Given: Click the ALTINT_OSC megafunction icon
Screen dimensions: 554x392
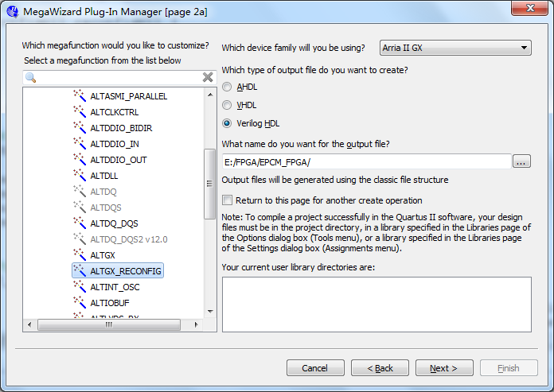Looking at the screenshot, I should [79, 287].
